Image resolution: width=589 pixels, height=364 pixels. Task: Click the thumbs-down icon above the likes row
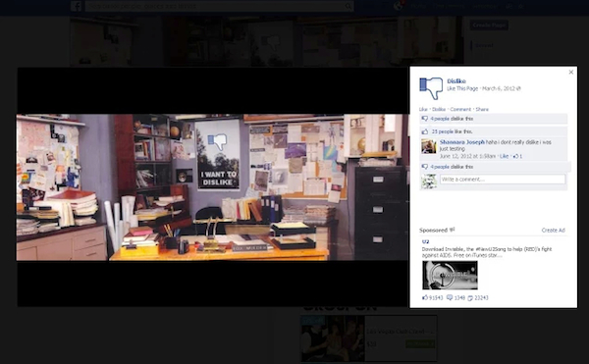tap(425, 119)
